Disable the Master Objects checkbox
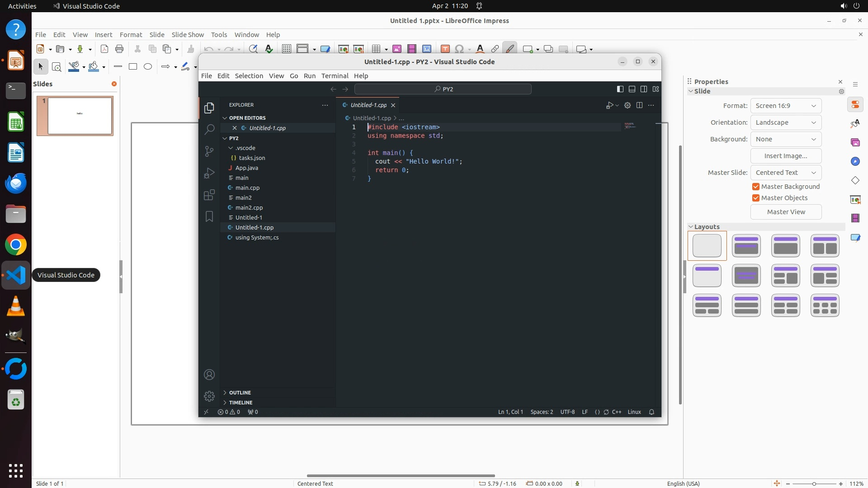Screen dimensions: 868x488 point(755,198)
